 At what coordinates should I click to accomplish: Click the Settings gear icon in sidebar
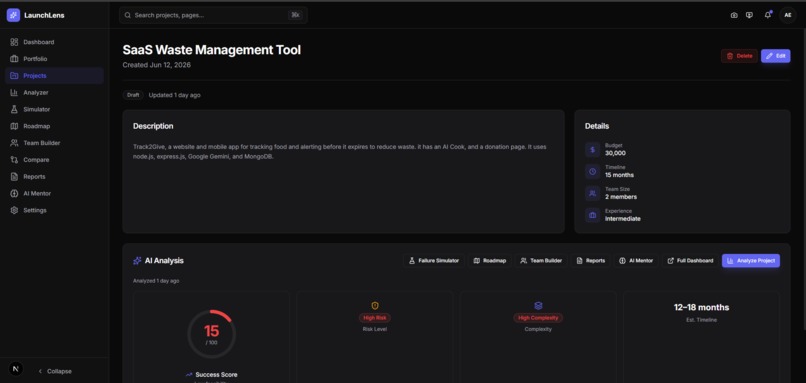(x=14, y=210)
